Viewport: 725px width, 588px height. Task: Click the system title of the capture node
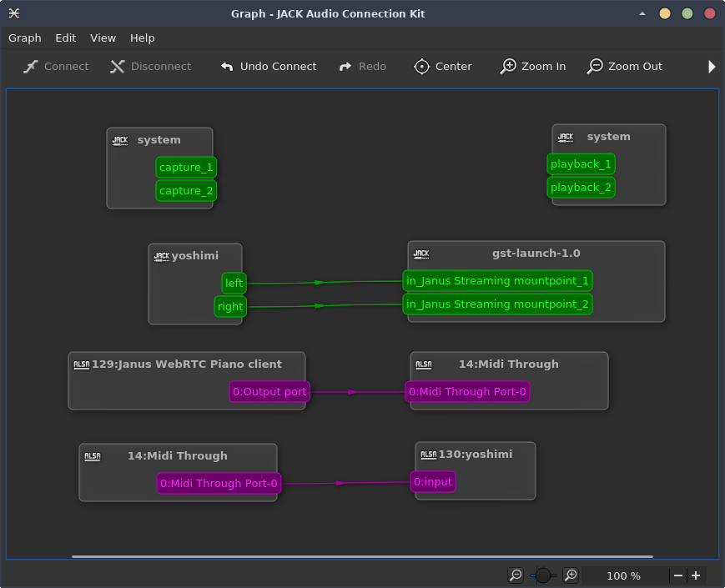pyautogui.click(x=159, y=139)
